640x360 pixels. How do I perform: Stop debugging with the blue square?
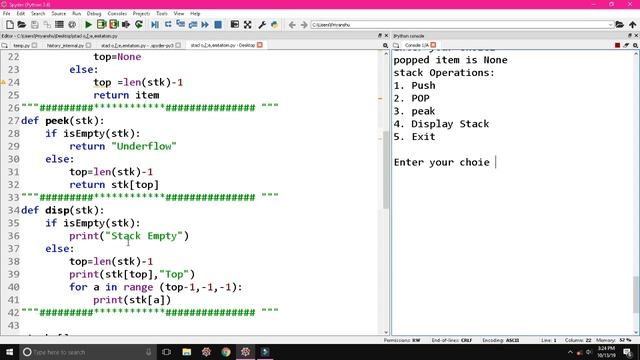pyautogui.click(x=218, y=24)
